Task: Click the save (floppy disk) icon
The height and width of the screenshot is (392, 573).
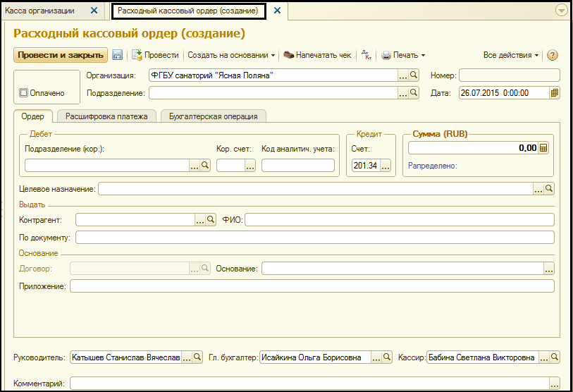Action: [x=117, y=55]
